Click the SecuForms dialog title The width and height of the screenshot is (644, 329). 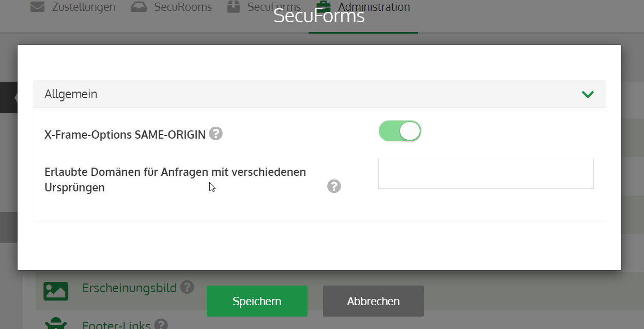pos(319,16)
